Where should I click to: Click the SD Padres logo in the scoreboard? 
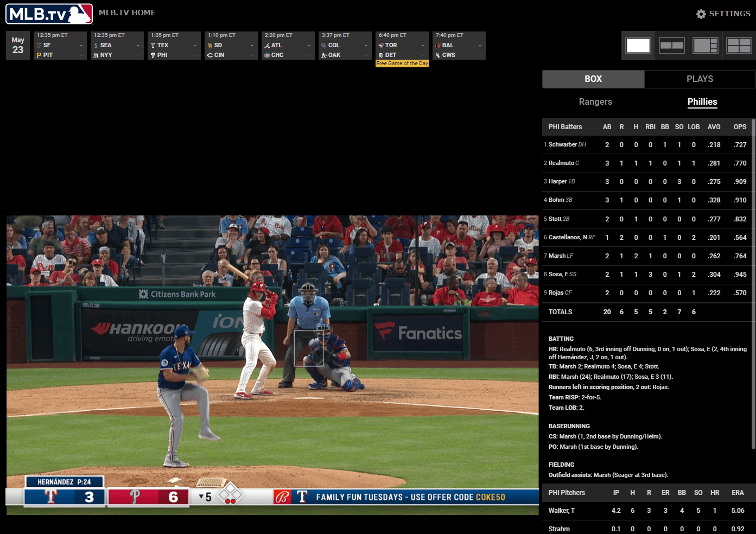pos(210,46)
